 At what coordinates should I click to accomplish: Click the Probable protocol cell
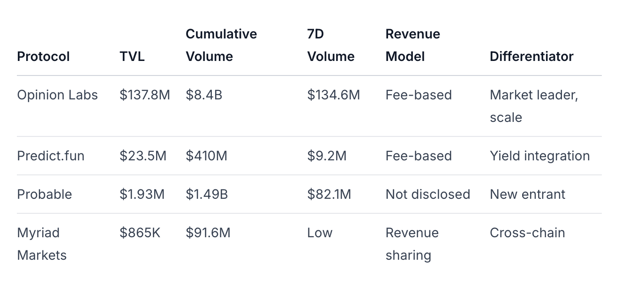point(45,195)
